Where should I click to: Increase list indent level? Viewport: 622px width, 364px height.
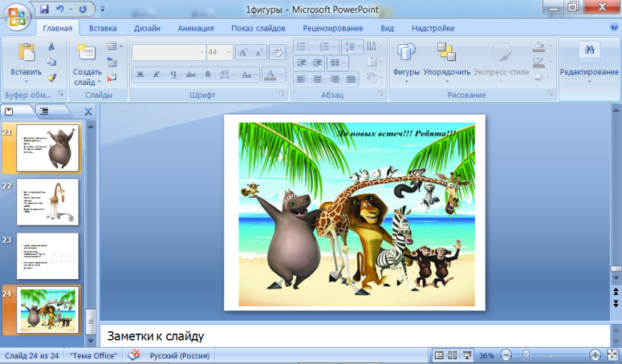click(317, 63)
